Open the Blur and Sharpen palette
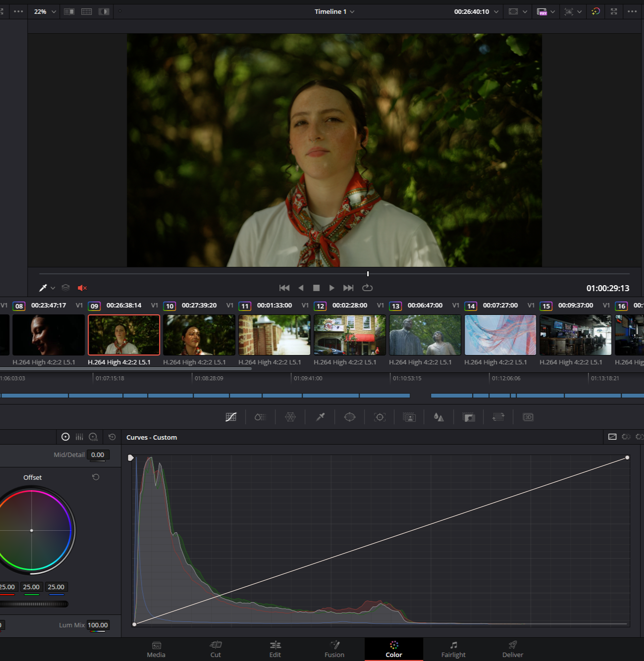The image size is (644, 661). (439, 417)
